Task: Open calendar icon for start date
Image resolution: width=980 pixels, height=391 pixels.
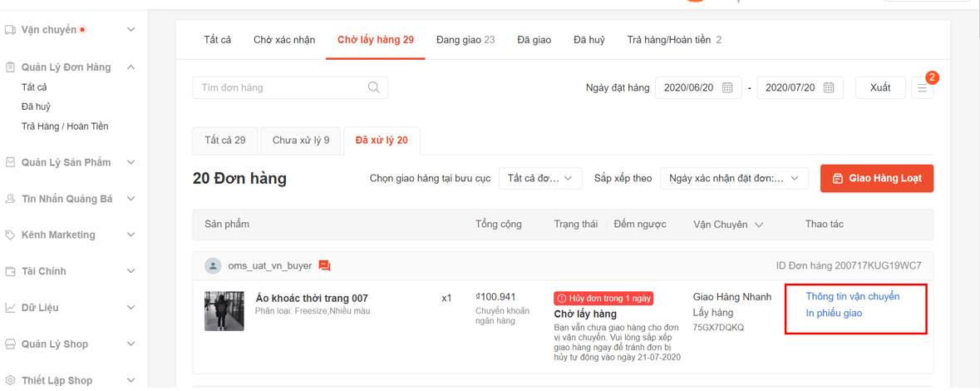Action: (727, 87)
